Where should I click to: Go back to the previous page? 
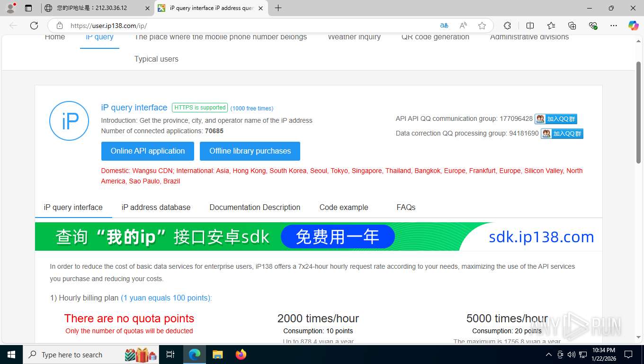pyautogui.click(x=13, y=26)
